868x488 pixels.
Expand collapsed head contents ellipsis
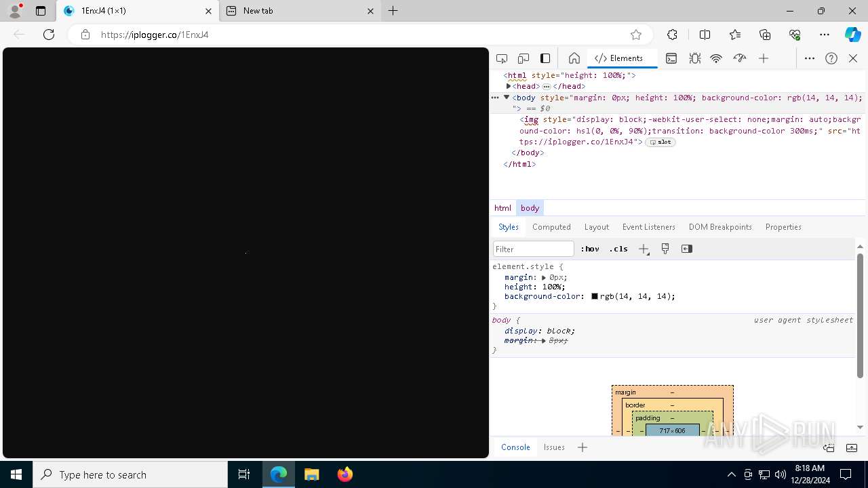point(547,87)
